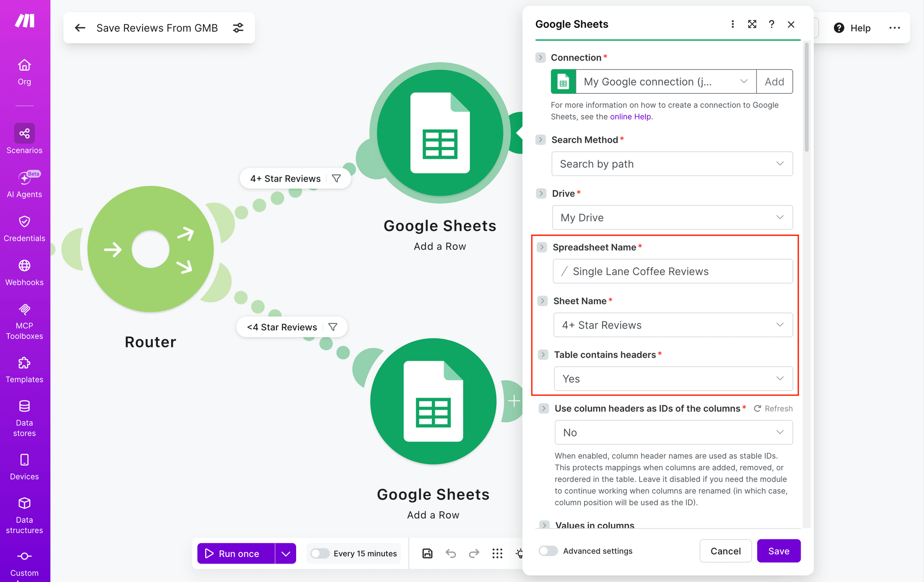
Task: Open the Connection dropdown
Action: (x=666, y=82)
